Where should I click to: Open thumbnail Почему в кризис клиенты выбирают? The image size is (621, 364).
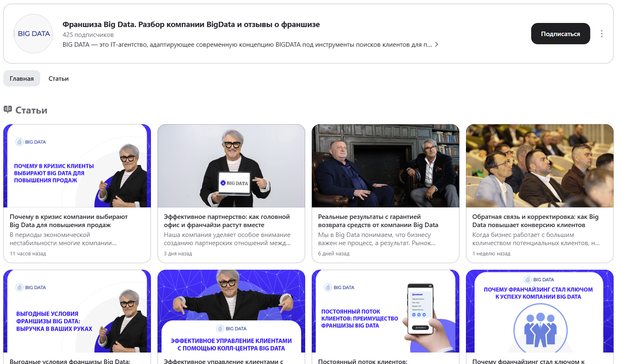click(77, 166)
